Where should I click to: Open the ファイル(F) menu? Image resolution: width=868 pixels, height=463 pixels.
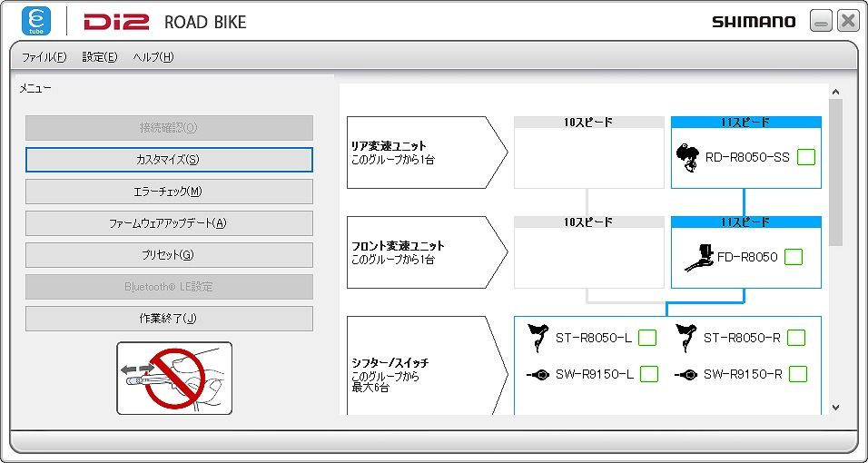point(44,57)
